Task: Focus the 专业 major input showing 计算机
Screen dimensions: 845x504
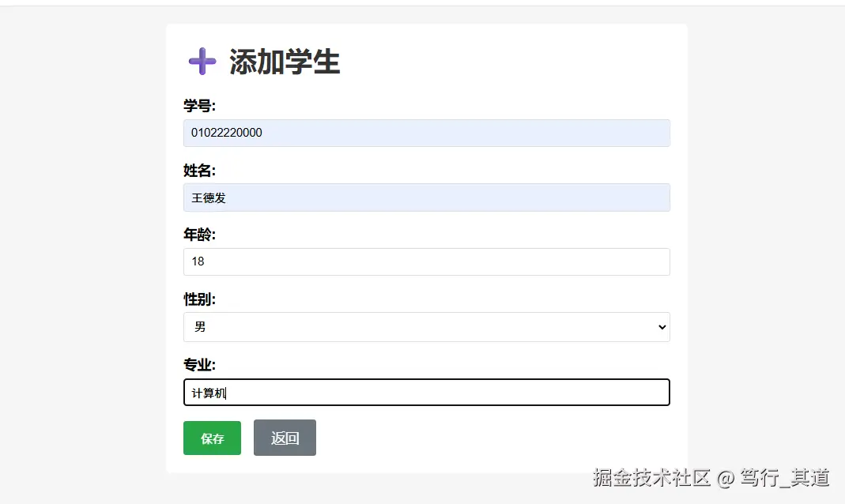Action: [427, 392]
